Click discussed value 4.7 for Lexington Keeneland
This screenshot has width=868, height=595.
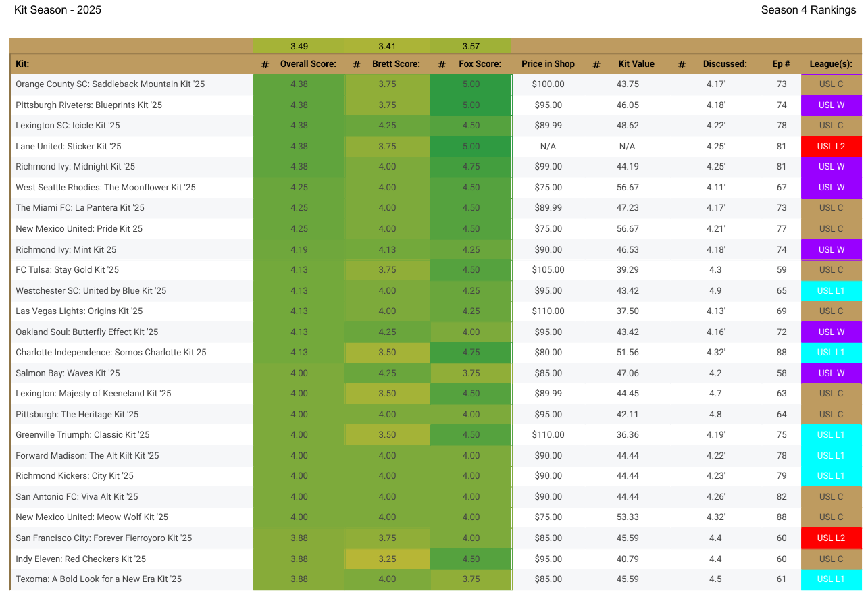click(715, 394)
